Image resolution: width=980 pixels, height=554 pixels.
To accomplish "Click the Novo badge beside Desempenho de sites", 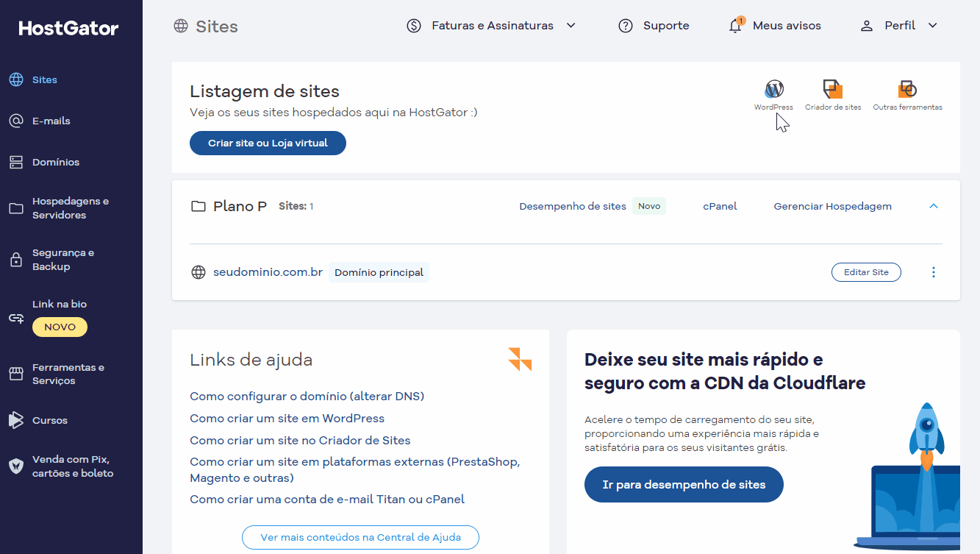I will 649,206.
